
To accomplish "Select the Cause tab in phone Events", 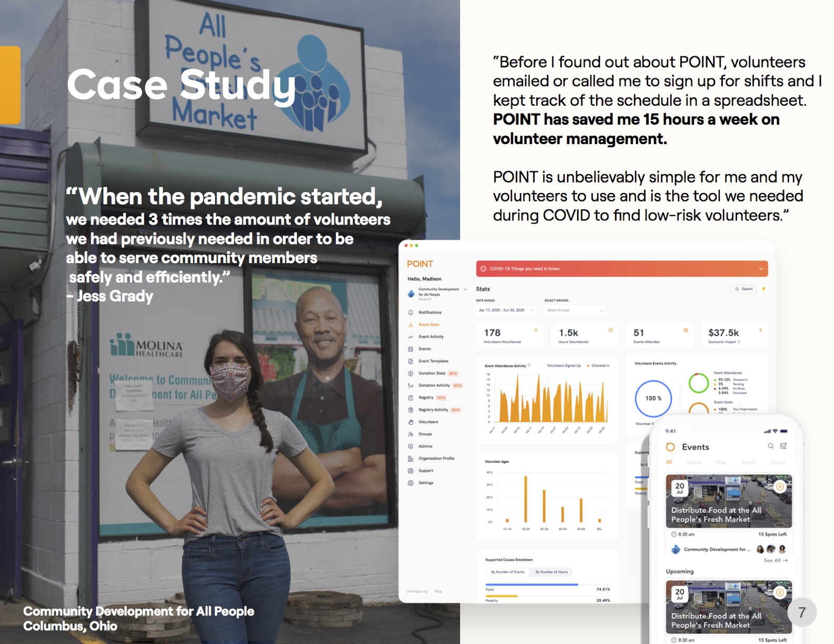I will (694, 462).
